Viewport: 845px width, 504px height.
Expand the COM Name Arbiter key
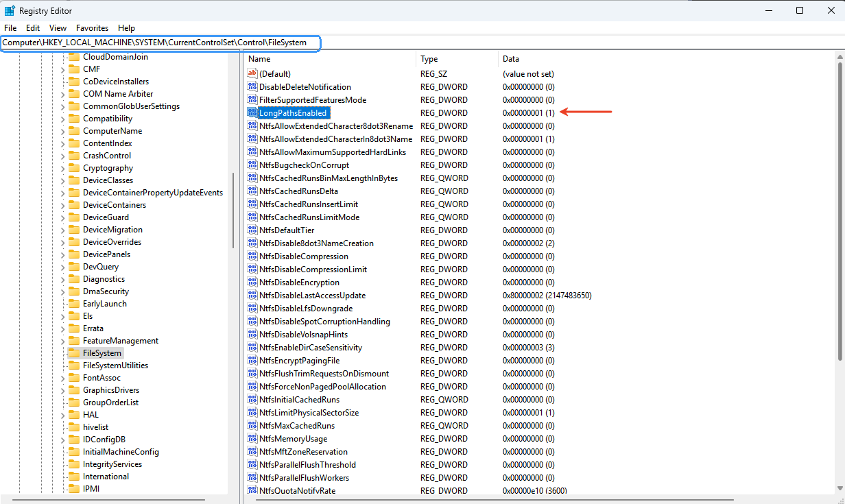(x=62, y=94)
